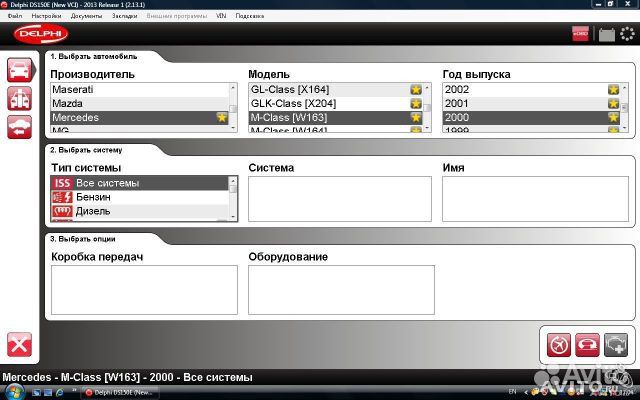Screen dimensions: 640x400
Task: Select GL-Class [X164] model
Action: [x=336, y=89]
